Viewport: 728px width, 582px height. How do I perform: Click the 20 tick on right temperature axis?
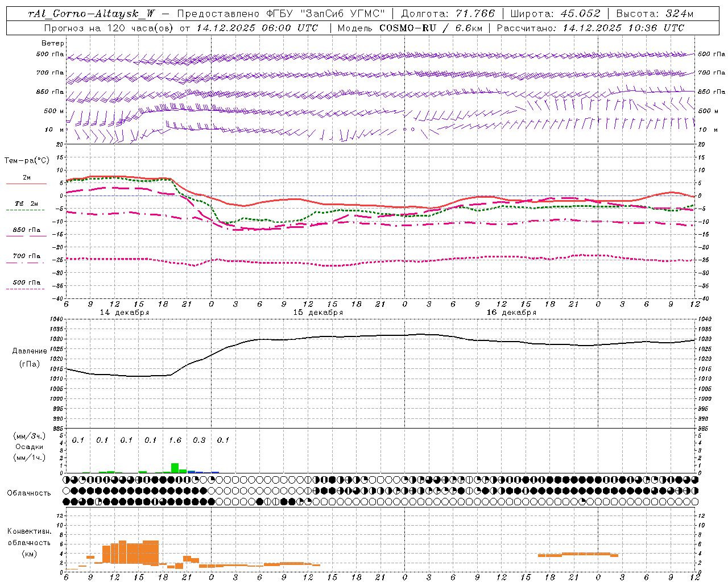coord(702,144)
